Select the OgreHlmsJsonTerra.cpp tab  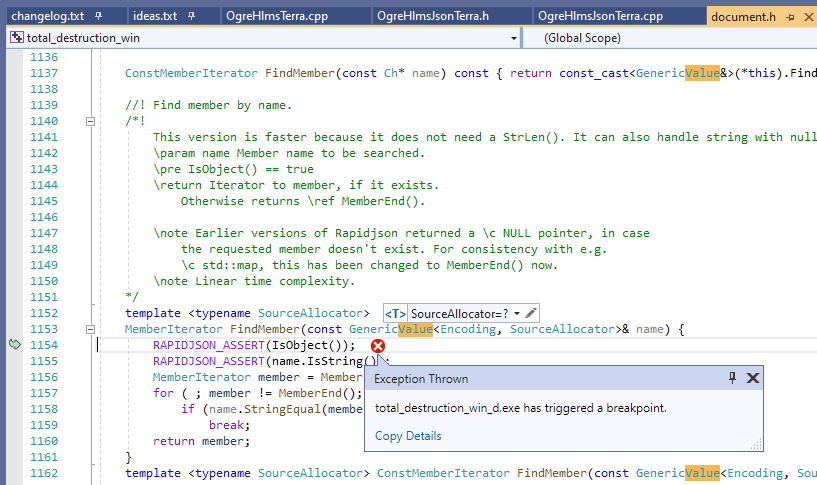coord(600,16)
